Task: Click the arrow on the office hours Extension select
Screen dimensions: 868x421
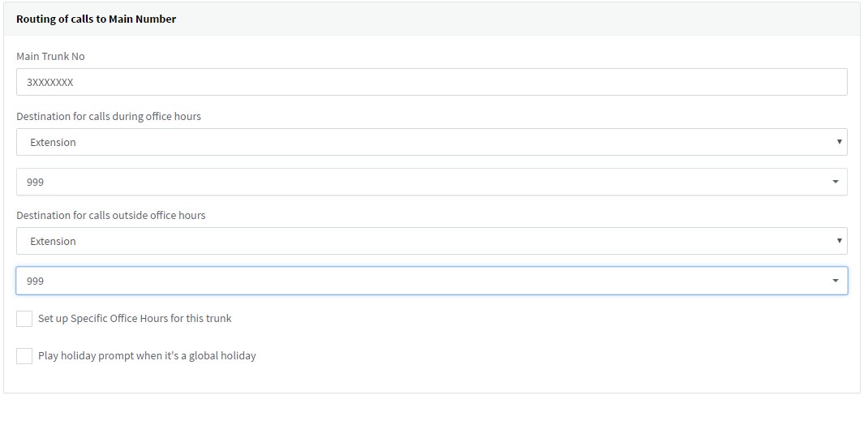Action: (839, 142)
